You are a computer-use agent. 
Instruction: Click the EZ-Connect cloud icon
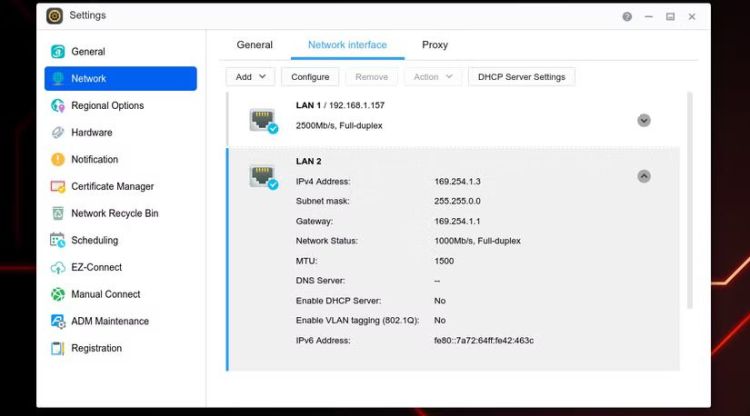click(x=58, y=268)
